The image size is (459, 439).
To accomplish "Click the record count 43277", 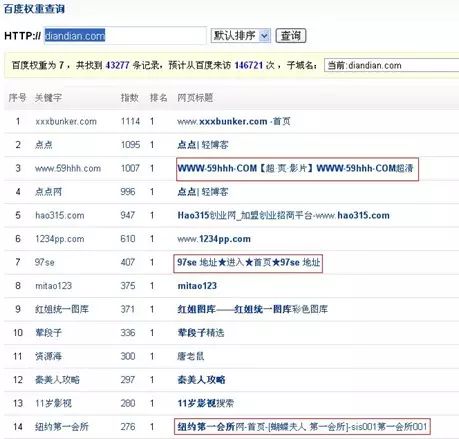I will click(x=117, y=65).
